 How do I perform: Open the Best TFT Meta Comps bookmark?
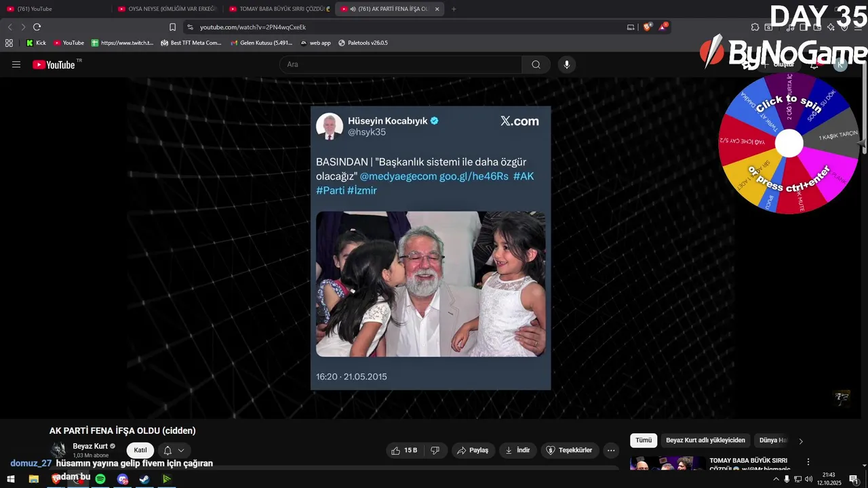191,43
